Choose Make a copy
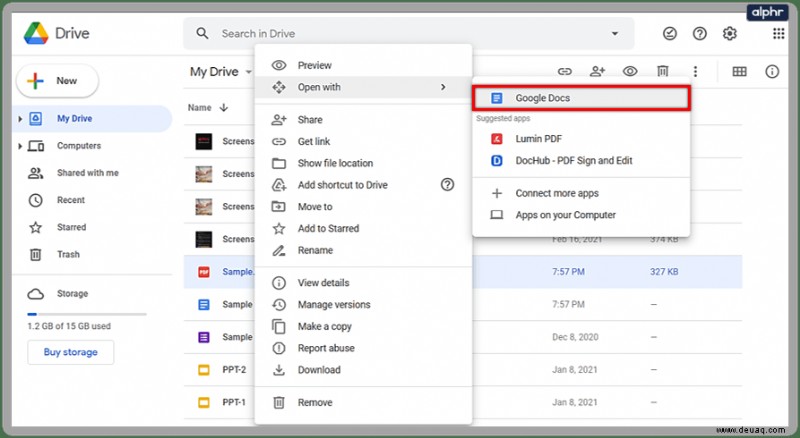Screen dimensions: 800x438 point(363,326)
